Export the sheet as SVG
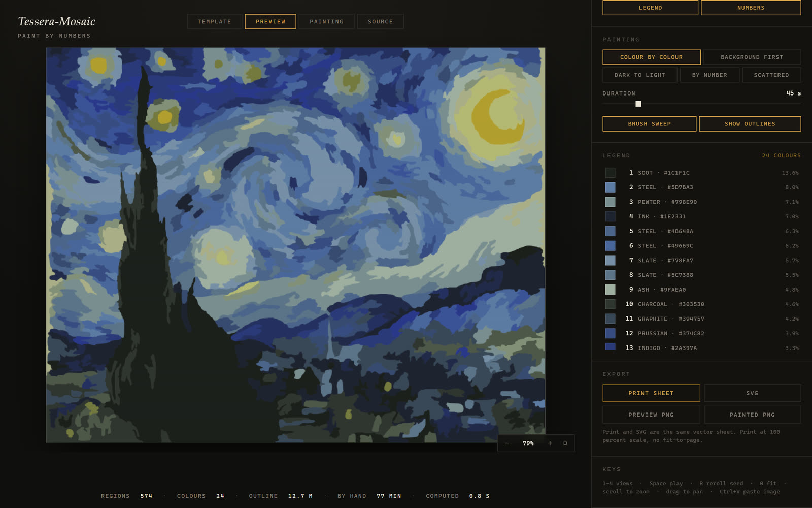Image resolution: width=812 pixels, height=508 pixels. (x=752, y=393)
